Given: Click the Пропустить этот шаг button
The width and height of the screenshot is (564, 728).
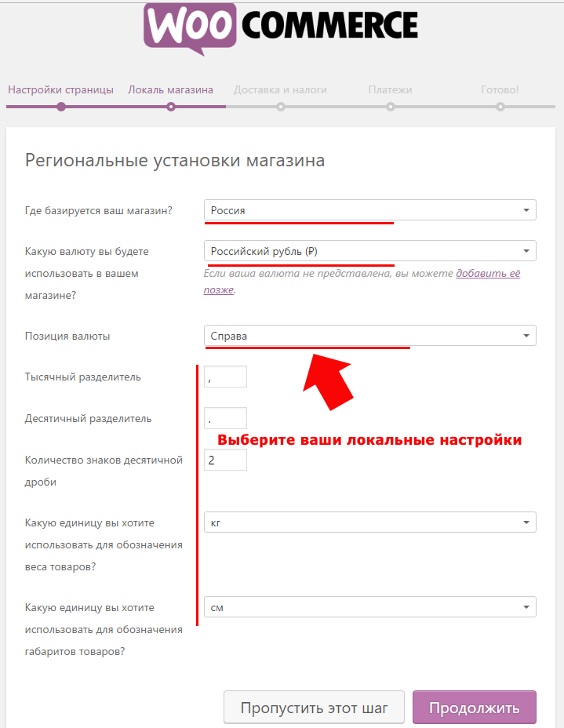Looking at the screenshot, I should (x=315, y=708).
